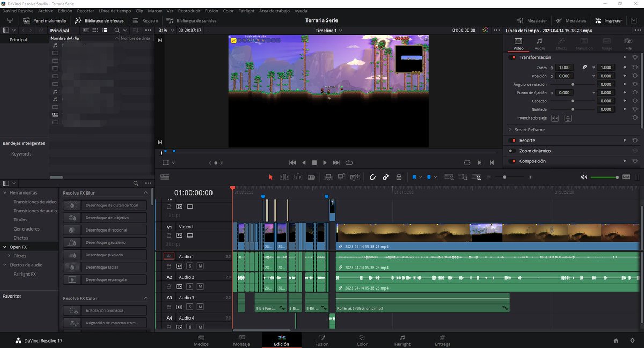Adjust the green monitor volume slider

tap(604, 177)
